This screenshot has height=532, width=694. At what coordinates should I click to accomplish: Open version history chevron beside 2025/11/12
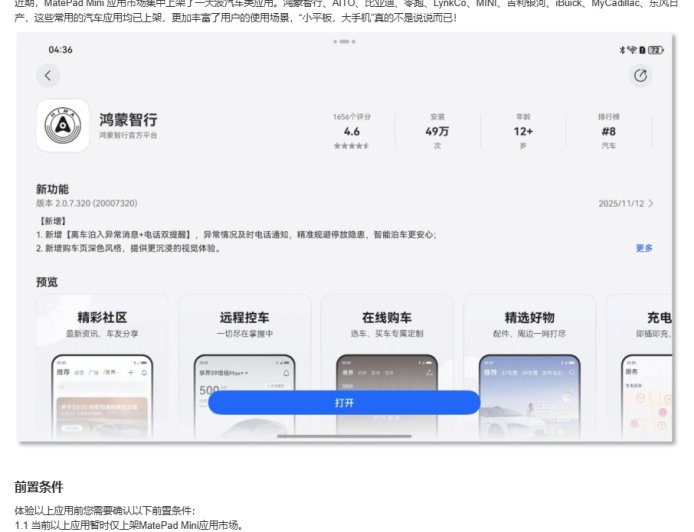pyautogui.click(x=651, y=204)
